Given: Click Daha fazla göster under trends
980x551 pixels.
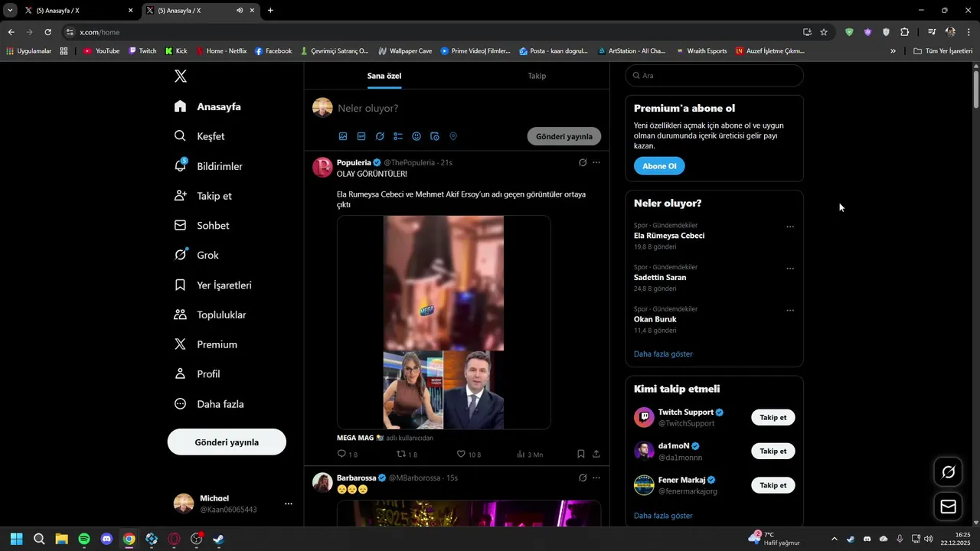Looking at the screenshot, I should 663,354.
